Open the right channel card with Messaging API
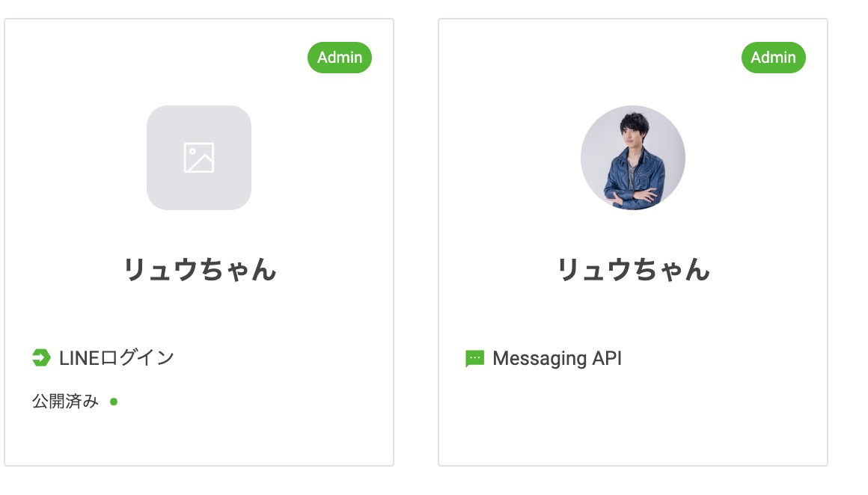Image resolution: width=868 pixels, height=495 pixels. tap(633, 242)
